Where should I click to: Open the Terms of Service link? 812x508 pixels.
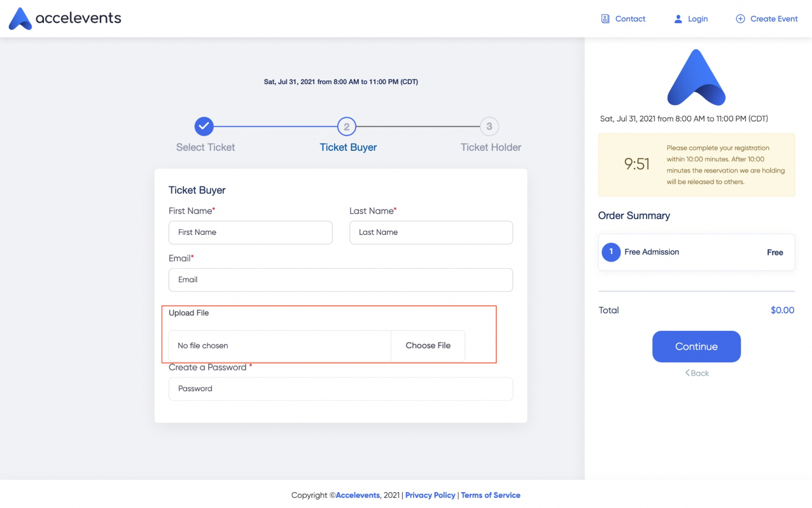(x=491, y=495)
